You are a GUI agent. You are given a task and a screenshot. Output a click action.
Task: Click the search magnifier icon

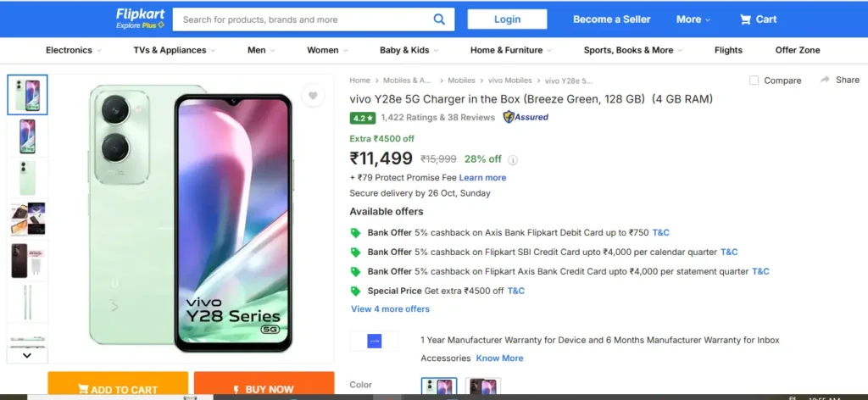pos(439,19)
